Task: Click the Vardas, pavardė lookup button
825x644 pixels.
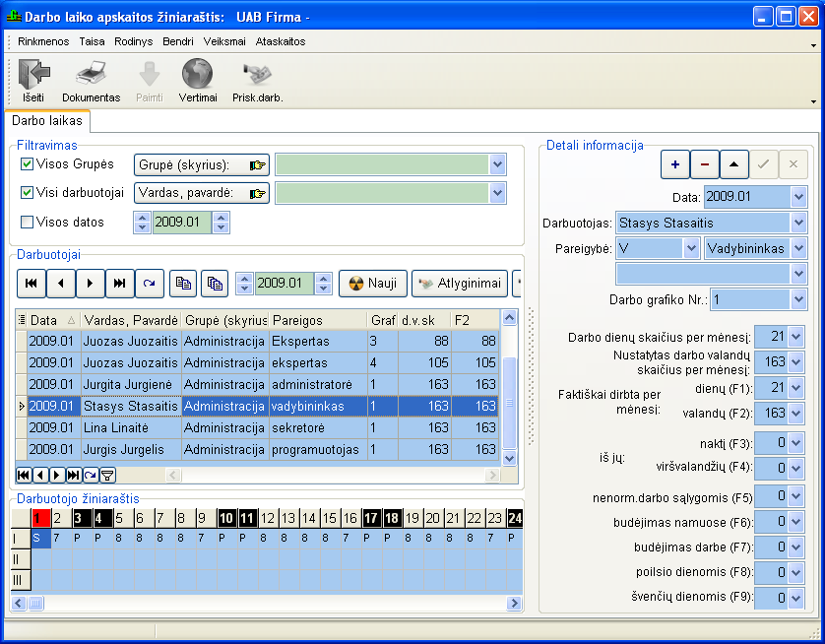Action: pyautogui.click(x=202, y=193)
